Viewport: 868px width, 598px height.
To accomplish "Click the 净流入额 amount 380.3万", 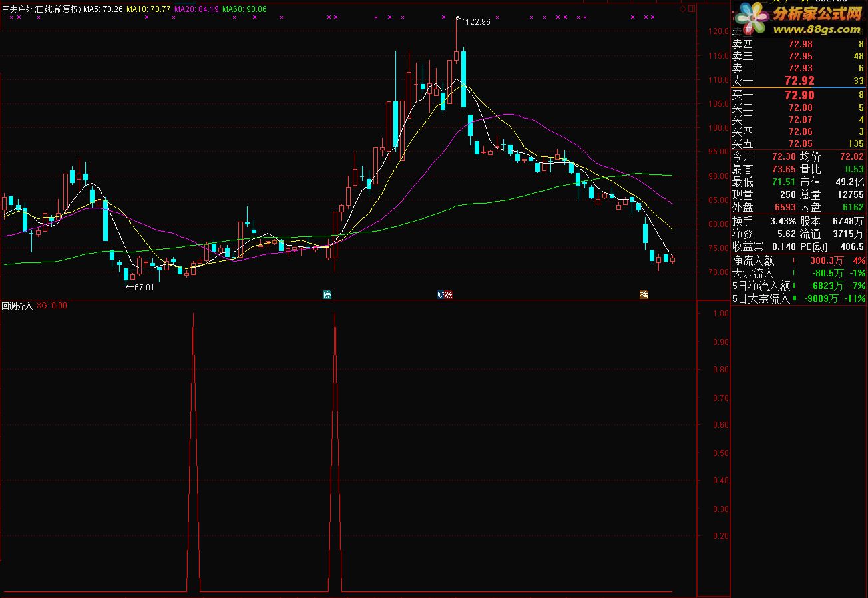I will [x=828, y=260].
